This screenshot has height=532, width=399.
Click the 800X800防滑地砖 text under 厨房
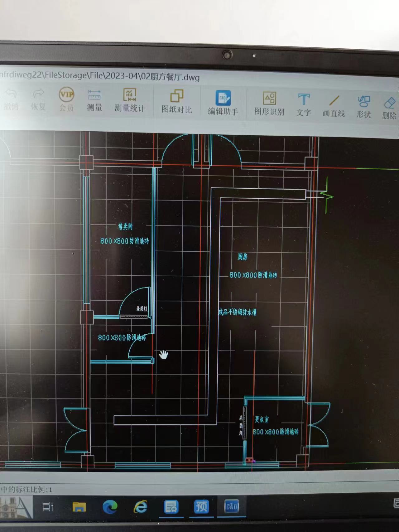[253, 275]
